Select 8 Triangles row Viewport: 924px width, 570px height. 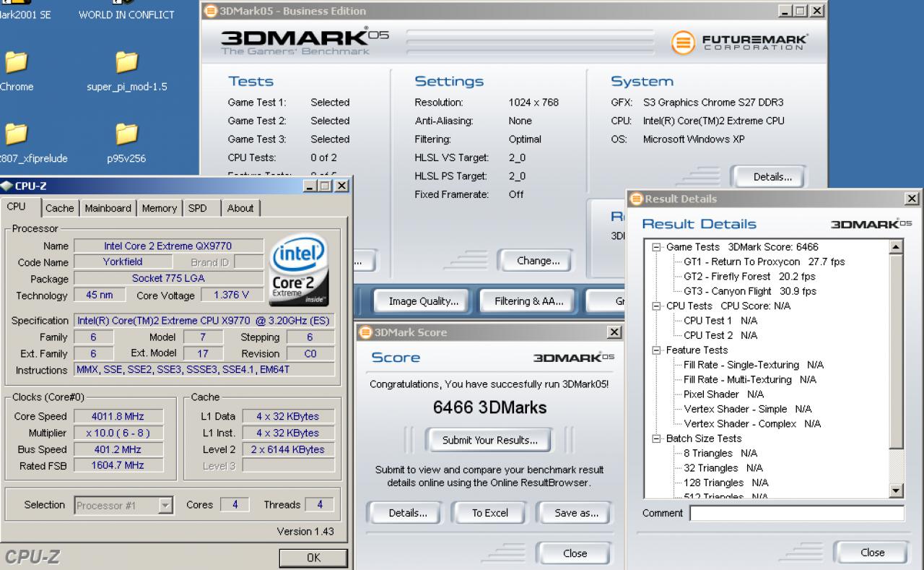pos(720,453)
